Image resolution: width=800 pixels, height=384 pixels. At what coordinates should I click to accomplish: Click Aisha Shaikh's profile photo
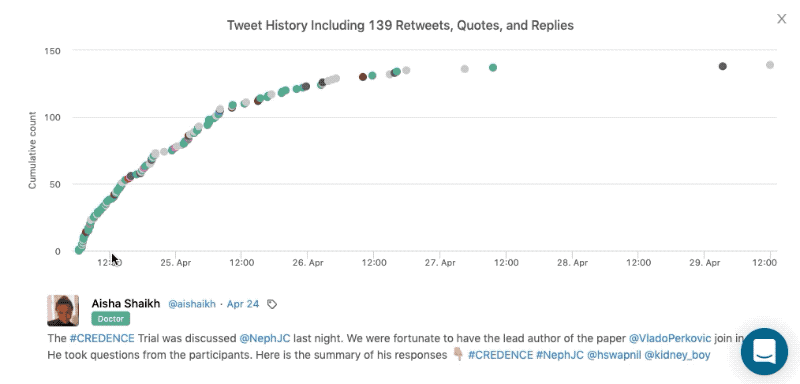(63, 310)
